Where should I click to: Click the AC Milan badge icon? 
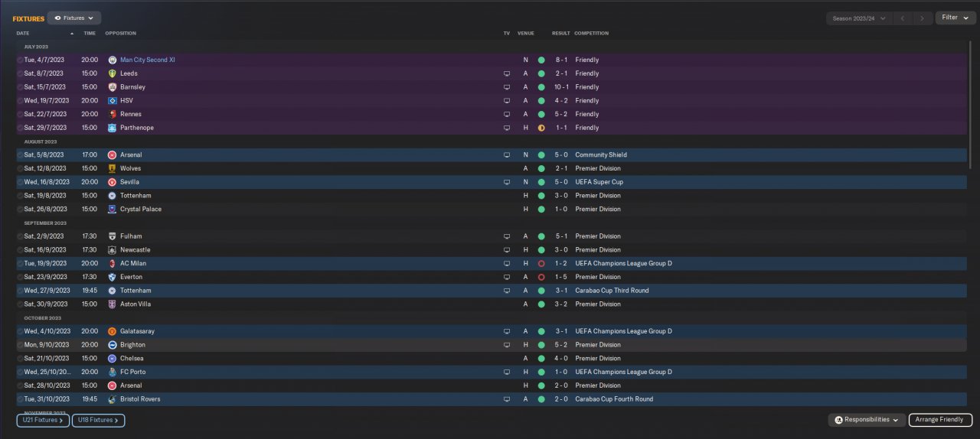(112, 263)
